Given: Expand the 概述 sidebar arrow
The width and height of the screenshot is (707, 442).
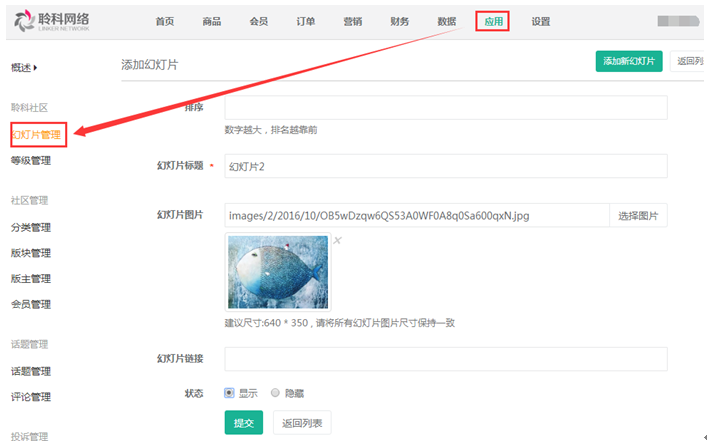Looking at the screenshot, I should tap(36, 68).
